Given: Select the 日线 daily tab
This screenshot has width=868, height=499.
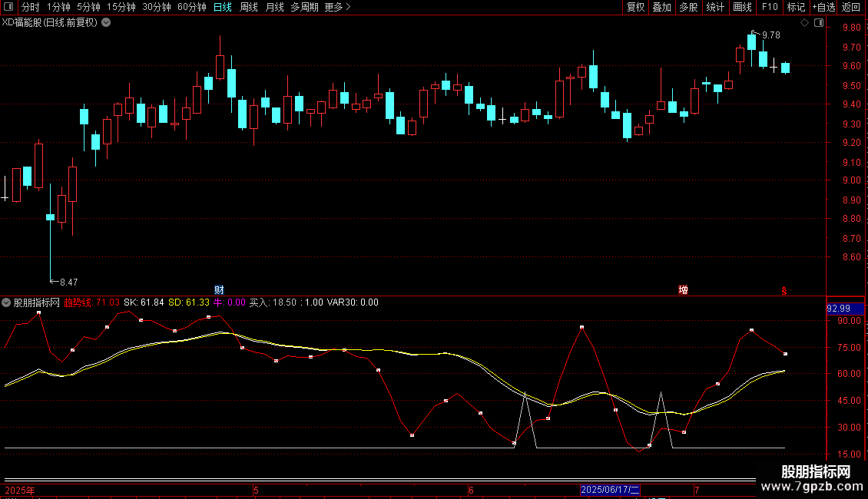Looking at the screenshot, I should click(x=223, y=7).
